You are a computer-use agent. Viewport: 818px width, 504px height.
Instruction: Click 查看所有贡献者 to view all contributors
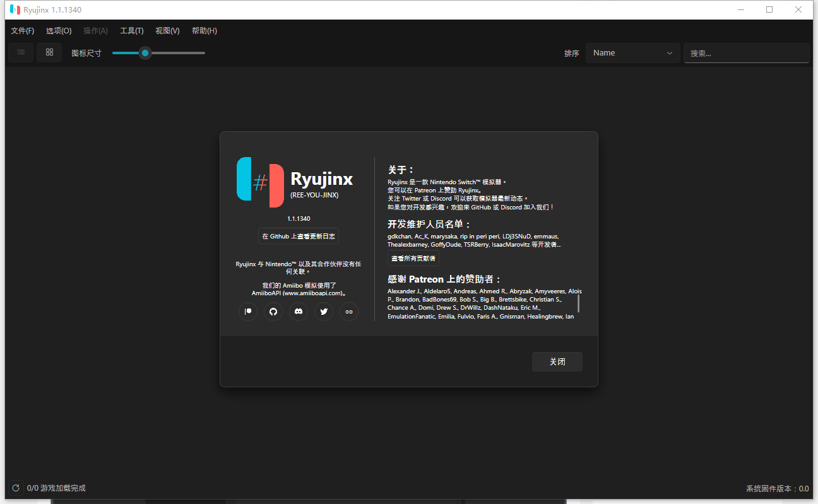point(413,257)
